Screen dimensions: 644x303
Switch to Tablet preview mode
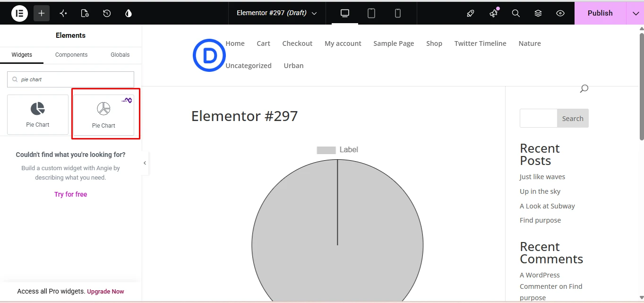[371, 13]
